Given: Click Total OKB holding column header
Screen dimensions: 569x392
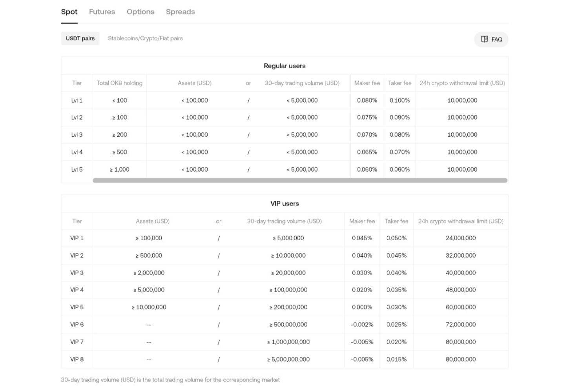Looking at the screenshot, I should point(119,83).
